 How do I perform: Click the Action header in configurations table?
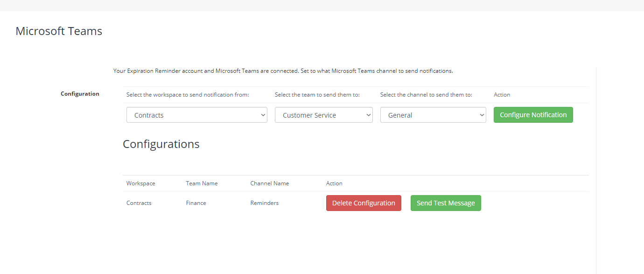[334, 183]
